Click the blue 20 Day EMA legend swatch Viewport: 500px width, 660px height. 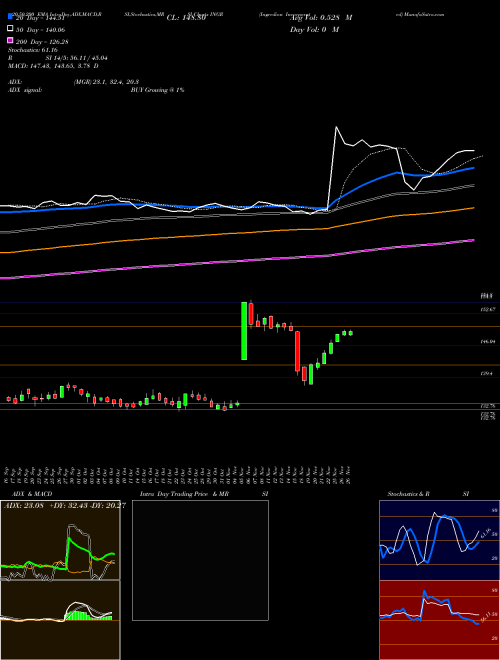10,17
